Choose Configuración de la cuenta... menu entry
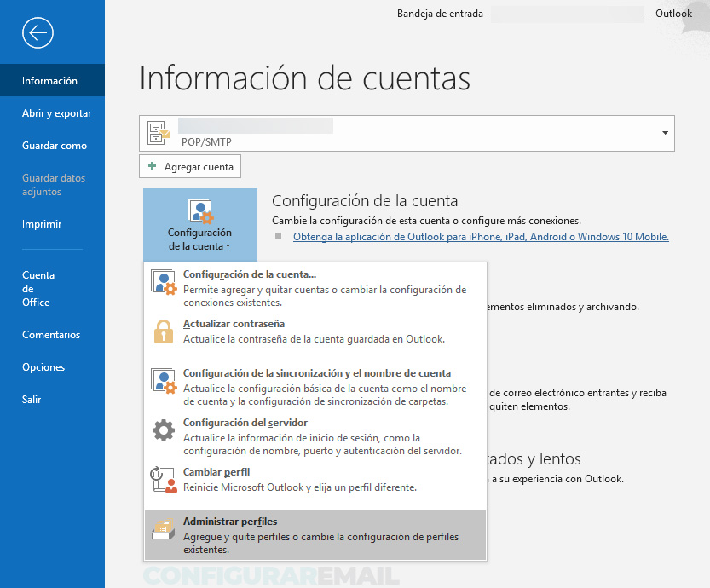 pyautogui.click(x=315, y=288)
